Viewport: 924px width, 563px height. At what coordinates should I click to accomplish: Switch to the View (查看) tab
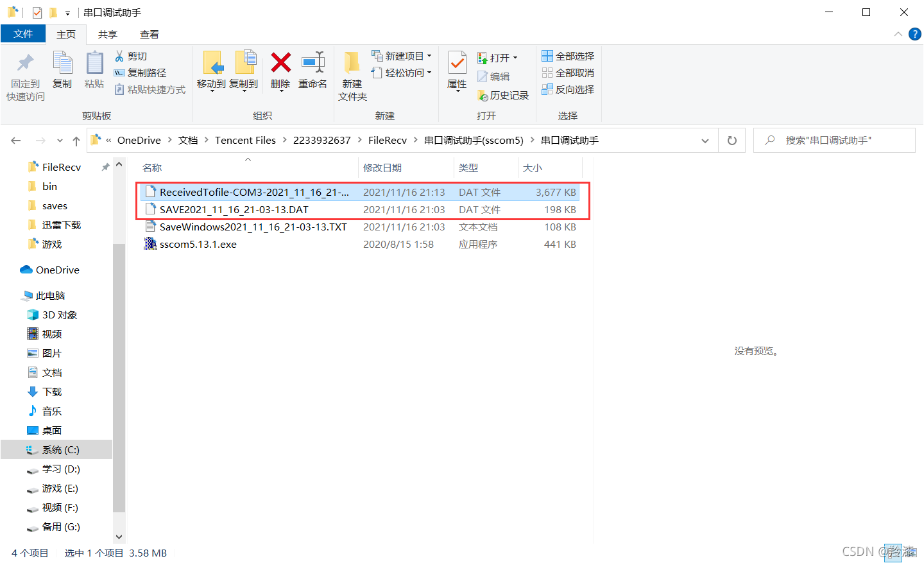pyautogui.click(x=150, y=35)
